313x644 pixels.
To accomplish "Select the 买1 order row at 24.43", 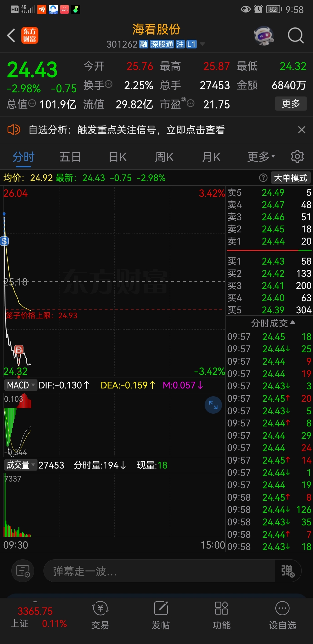I will [x=269, y=261].
